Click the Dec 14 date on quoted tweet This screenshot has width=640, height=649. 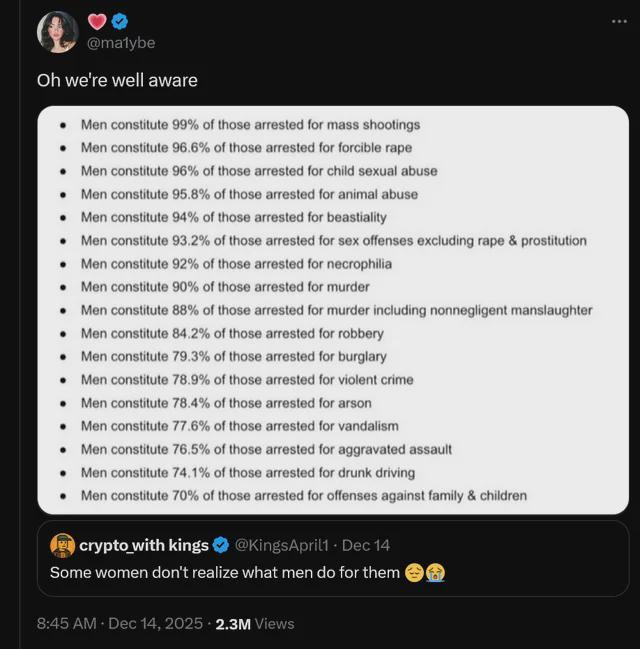[x=366, y=545]
